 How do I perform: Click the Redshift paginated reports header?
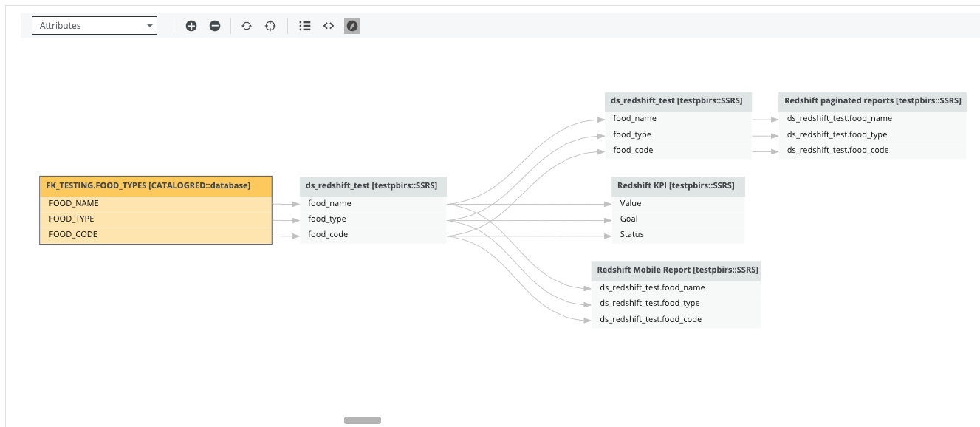tap(872, 100)
